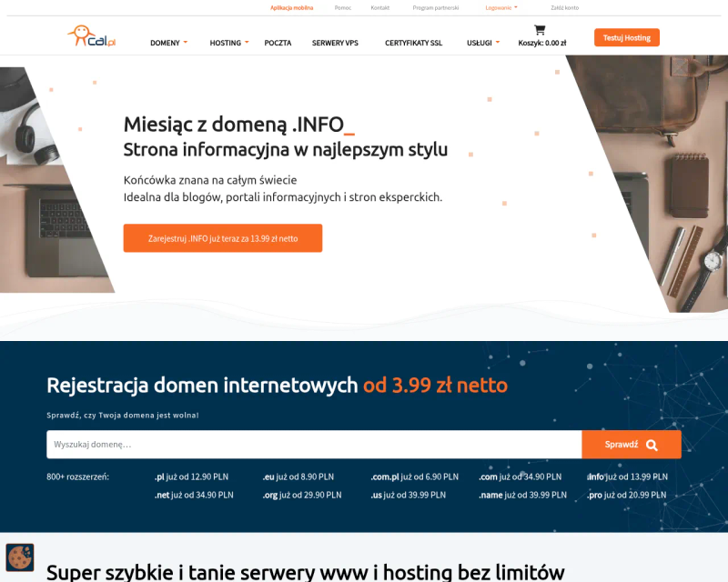Screen dimensions: 728x582
Task: Click the cookie icon in bottom corner
Action: [20, 557]
